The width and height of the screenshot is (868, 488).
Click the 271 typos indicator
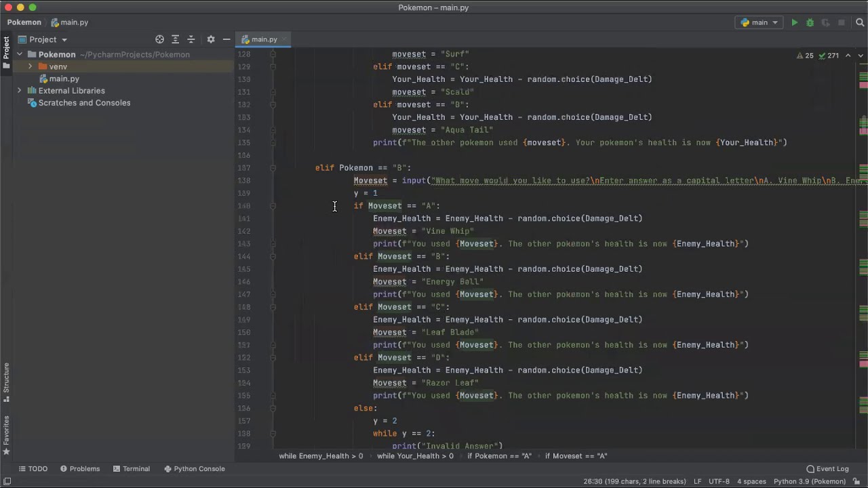click(829, 56)
